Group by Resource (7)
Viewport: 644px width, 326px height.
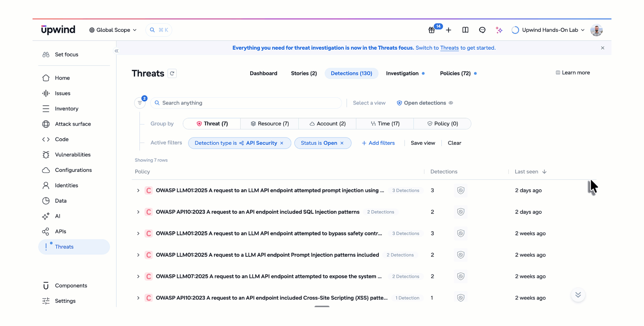[x=270, y=124]
